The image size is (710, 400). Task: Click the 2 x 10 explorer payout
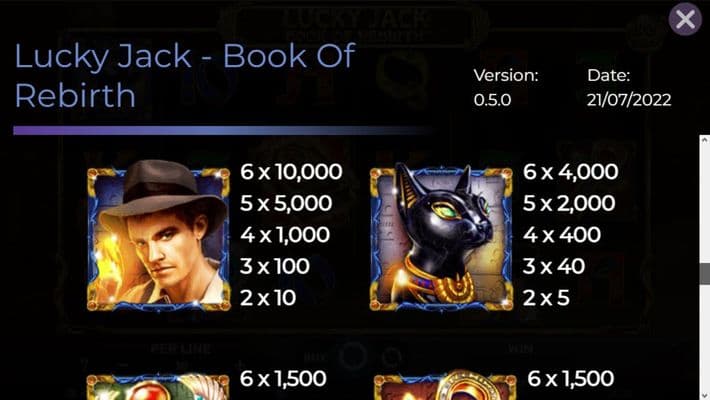point(268,298)
